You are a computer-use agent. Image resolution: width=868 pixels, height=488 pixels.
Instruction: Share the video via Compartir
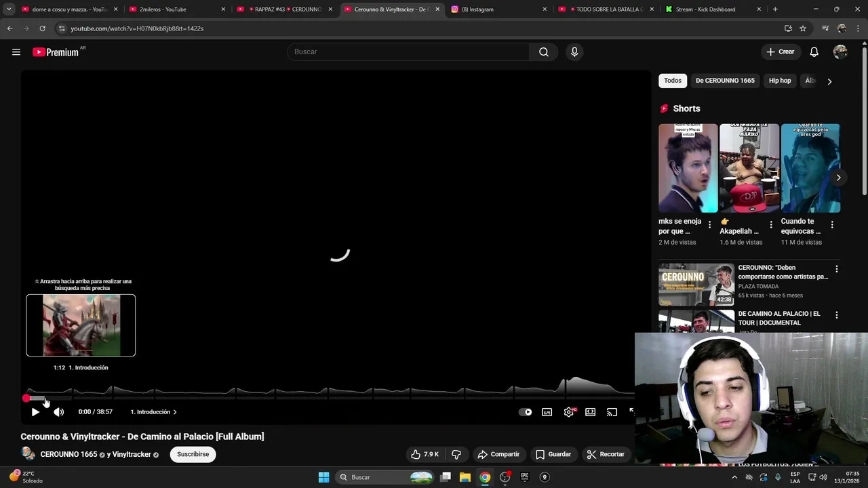pos(498,454)
